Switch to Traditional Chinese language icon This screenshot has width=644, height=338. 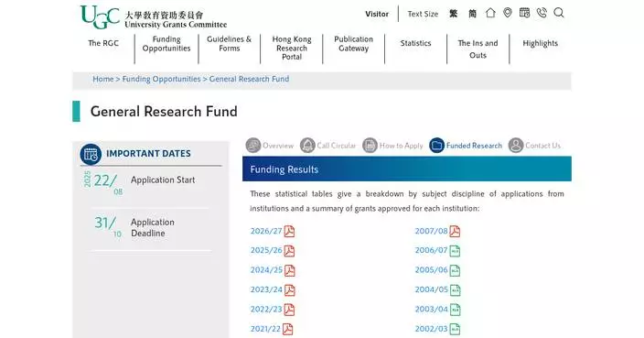tap(454, 14)
